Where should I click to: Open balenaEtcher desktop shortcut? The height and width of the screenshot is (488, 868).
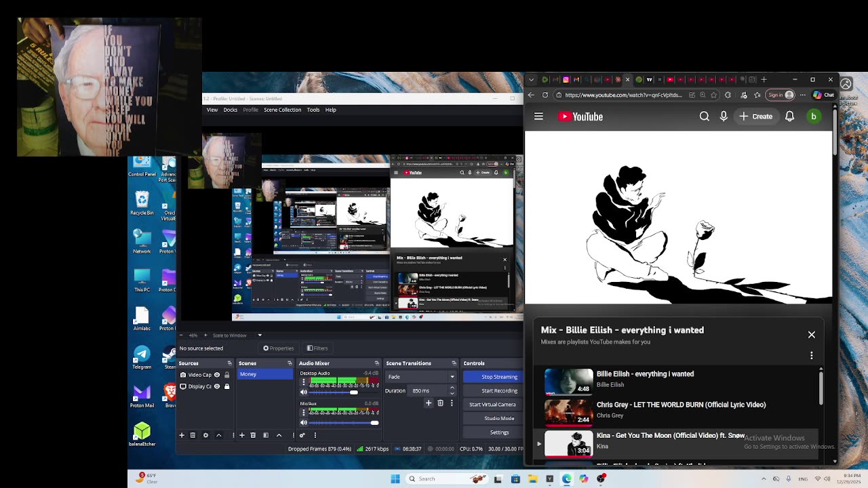[142, 434]
